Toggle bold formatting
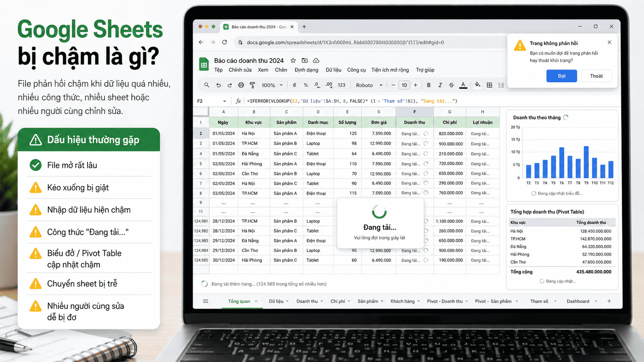This screenshot has width=644, height=362. (x=429, y=85)
